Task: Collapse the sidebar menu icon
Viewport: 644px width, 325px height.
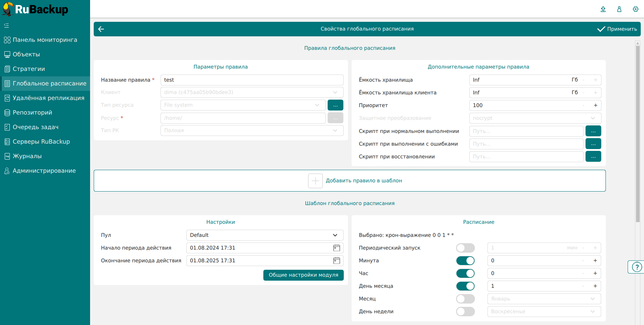Action: pyautogui.click(x=7, y=25)
